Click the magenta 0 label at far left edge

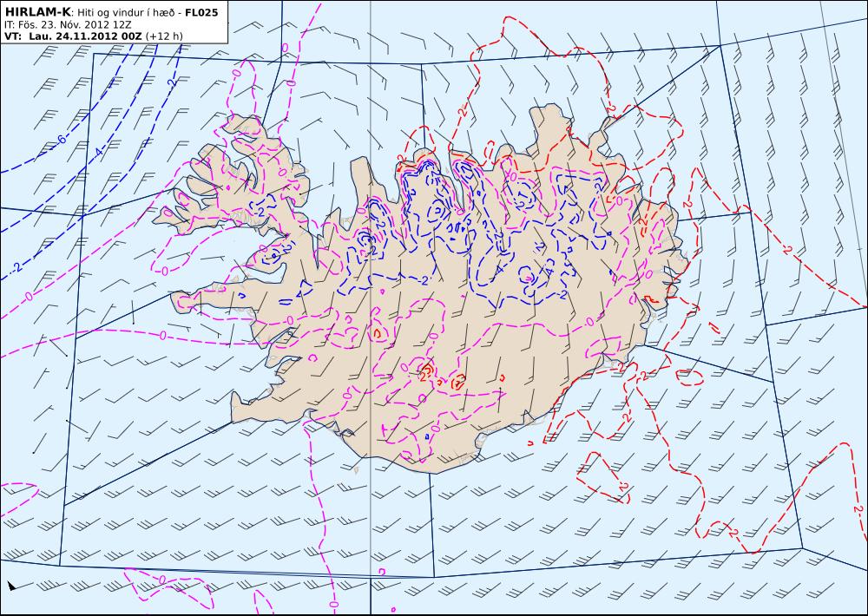pyautogui.click(x=29, y=296)
